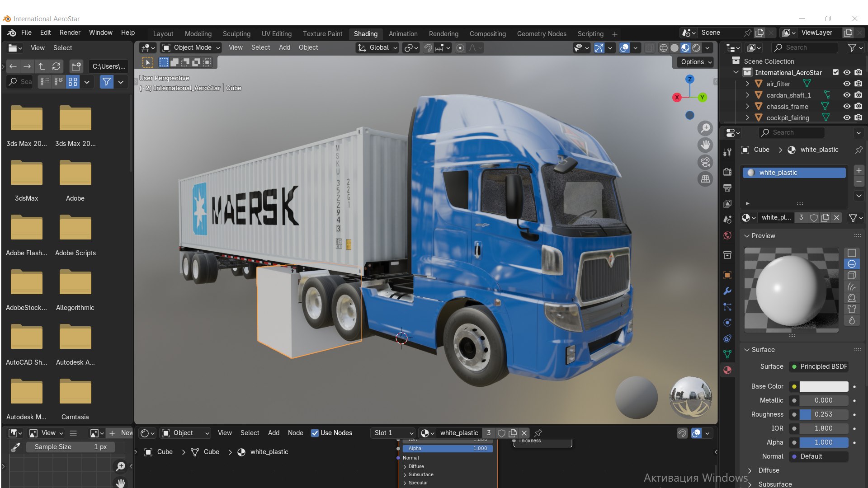Open the File menu
This screenshot has height=488, width=868.
coord(26,33)
